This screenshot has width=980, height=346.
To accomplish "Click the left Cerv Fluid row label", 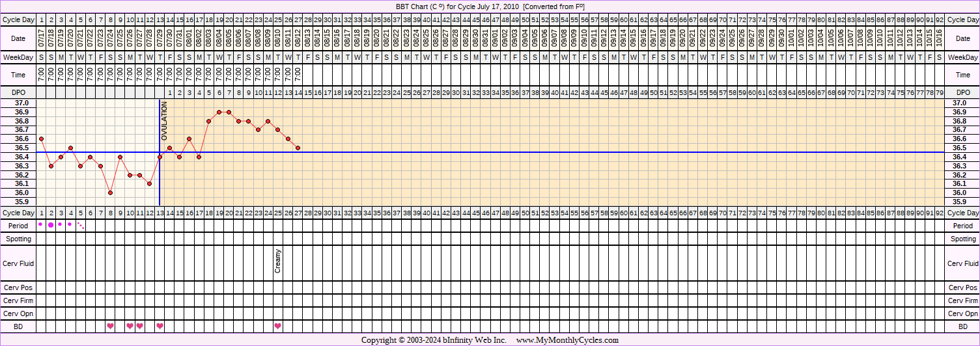I will click(x=18, y=263).
